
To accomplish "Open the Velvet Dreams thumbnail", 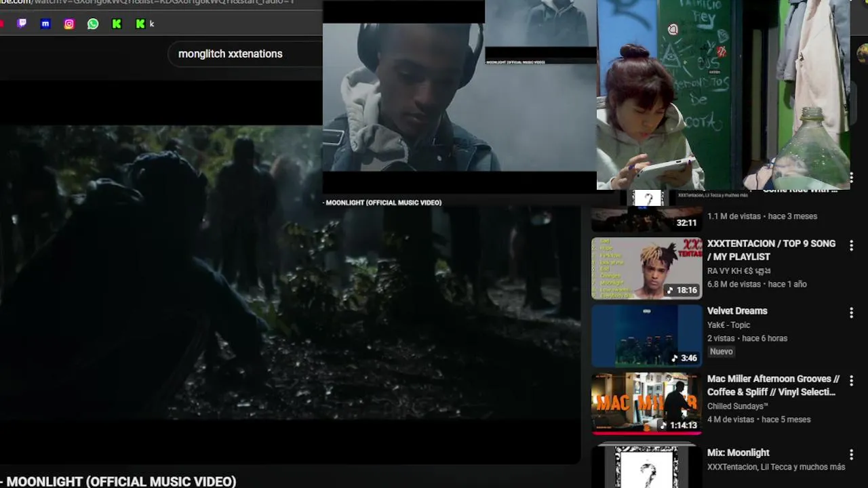I will (647, 336).
